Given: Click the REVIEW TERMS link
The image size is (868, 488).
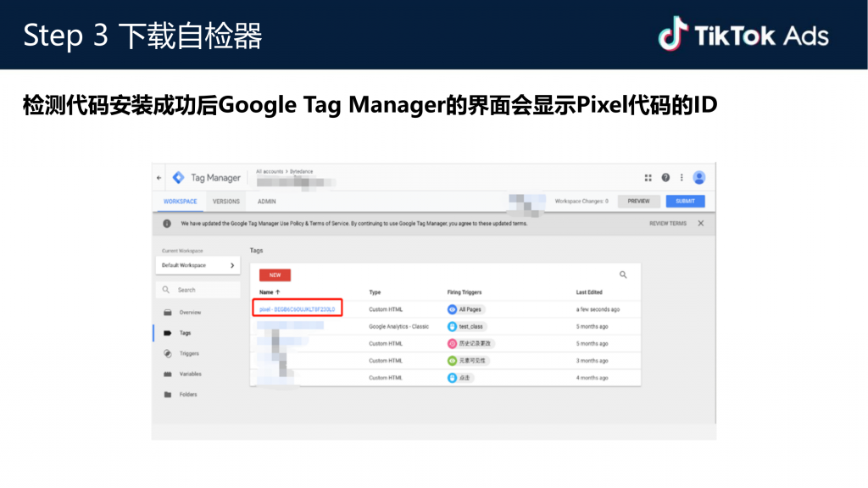Looking at the screenshot, I should point(668,224).
